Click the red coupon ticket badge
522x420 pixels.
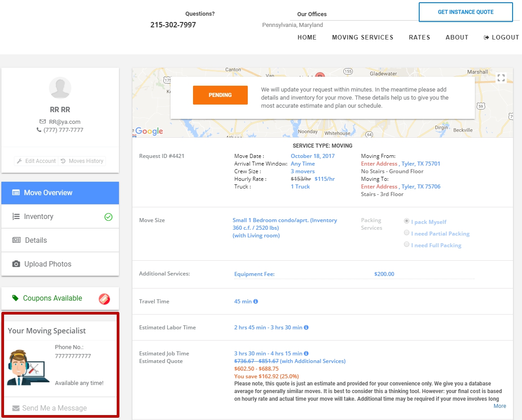tap(104, 299)
